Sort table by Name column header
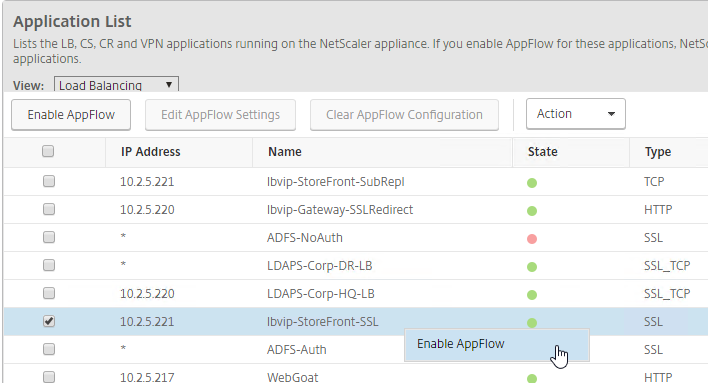708x383 pixels. coord(284,152)
